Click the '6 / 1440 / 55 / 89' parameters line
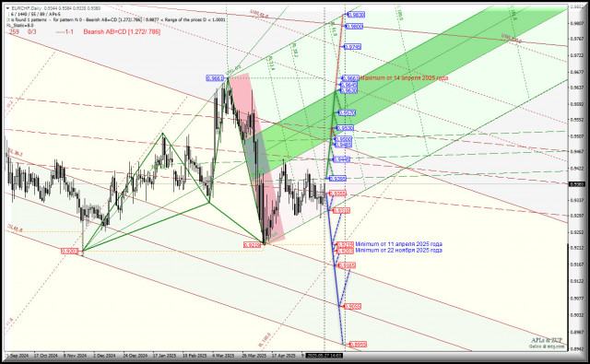This screenshot has width=590, height=364. [36, 14]
